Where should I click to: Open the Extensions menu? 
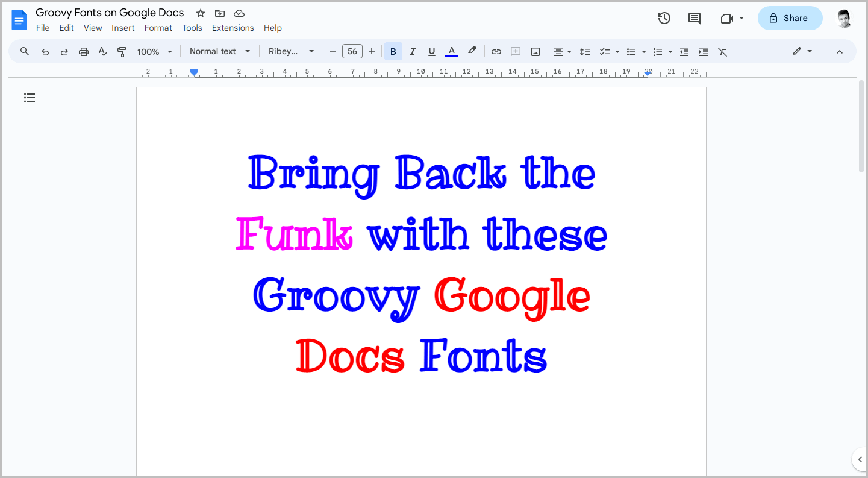(233, 28)
